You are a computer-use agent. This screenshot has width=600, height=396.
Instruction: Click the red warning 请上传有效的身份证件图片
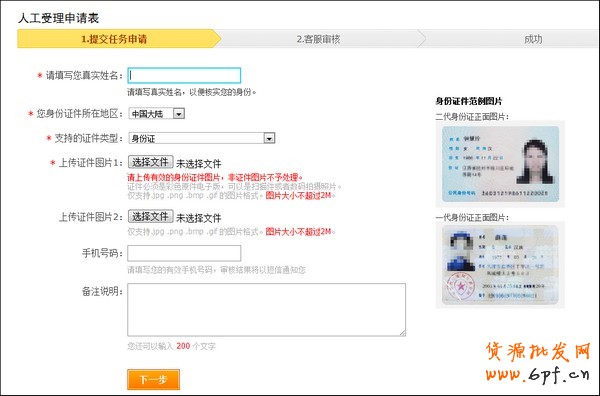pos(215,178)
